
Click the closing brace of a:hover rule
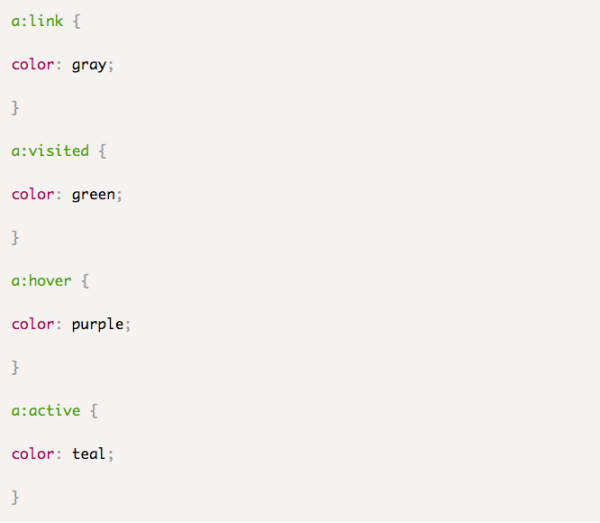(15, 367)
